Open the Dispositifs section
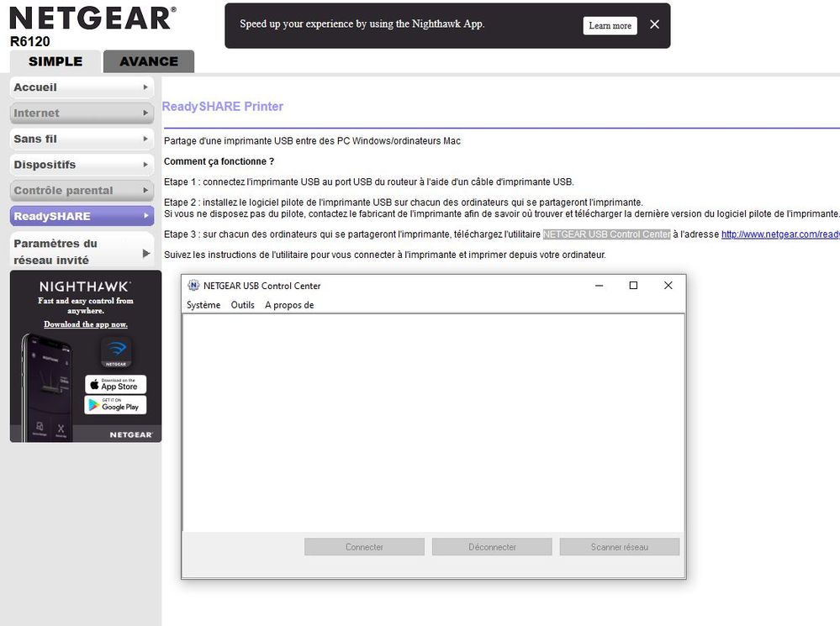The image size is (840, 626). tap(46, 164)
